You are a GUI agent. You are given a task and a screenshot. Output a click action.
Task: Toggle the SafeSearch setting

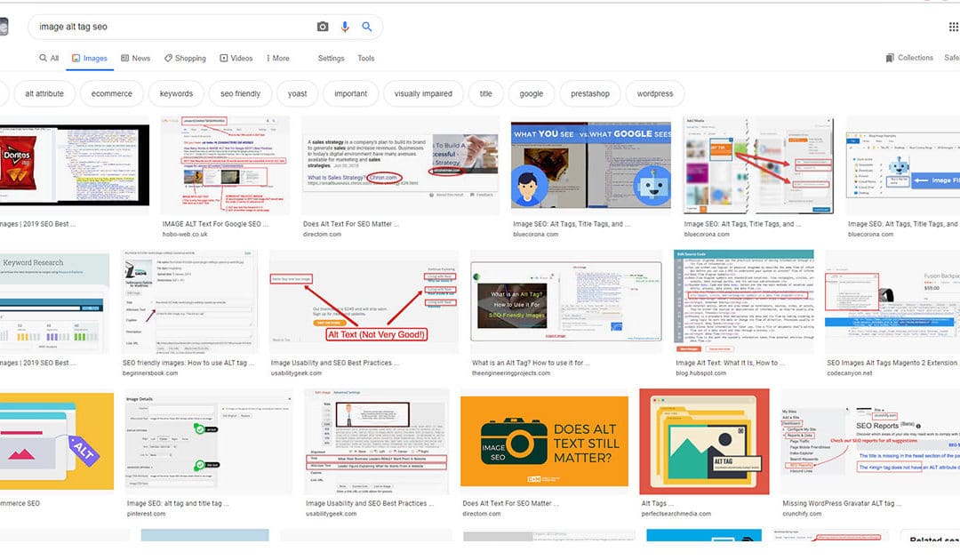(x=954, y=57)
